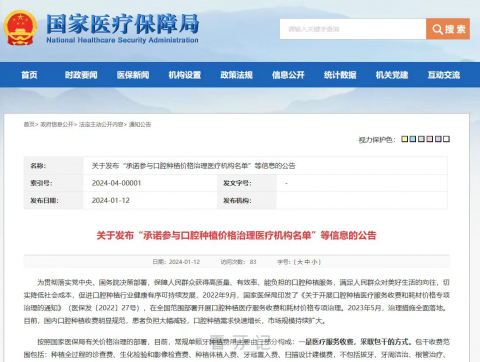The width and height of the screenshot is (480, 362).
Task: Open the 政策法规 navigation item
Action: coord(237,75)
